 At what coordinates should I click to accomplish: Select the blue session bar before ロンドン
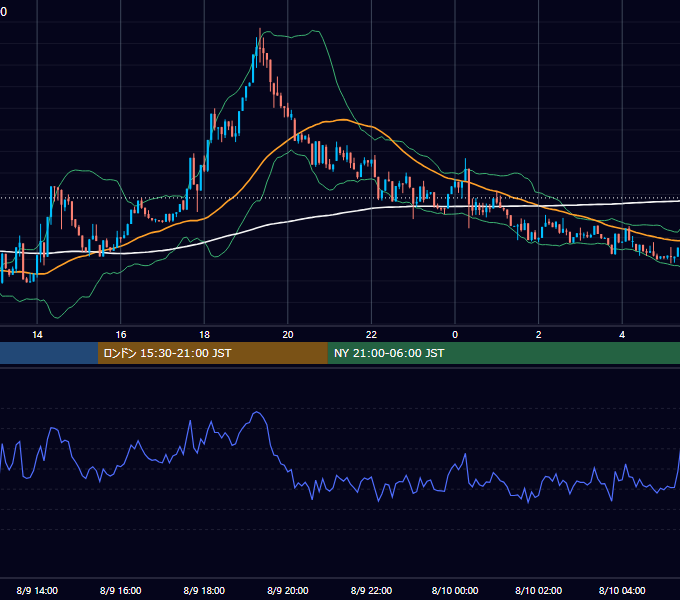(x=49, y=353)
